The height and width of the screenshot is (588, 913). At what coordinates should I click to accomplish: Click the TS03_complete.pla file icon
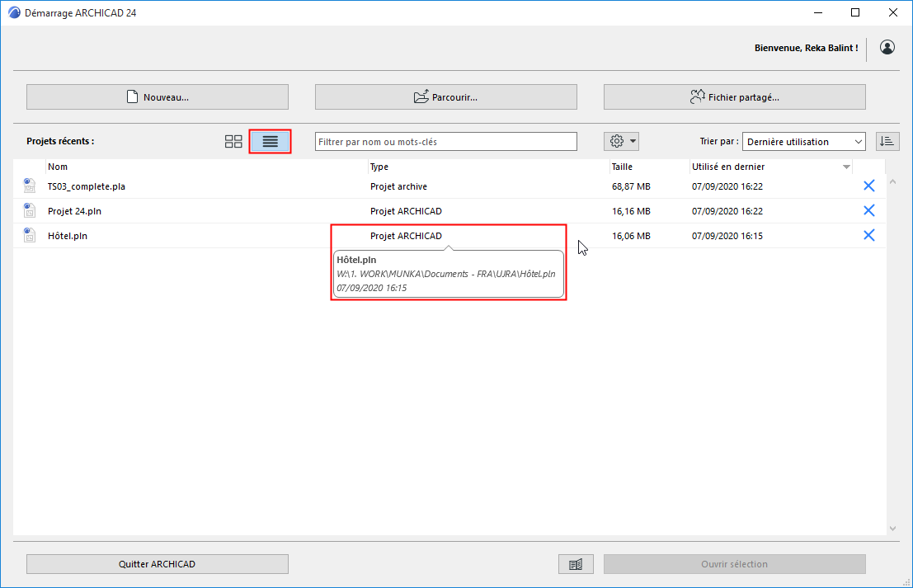29,186
